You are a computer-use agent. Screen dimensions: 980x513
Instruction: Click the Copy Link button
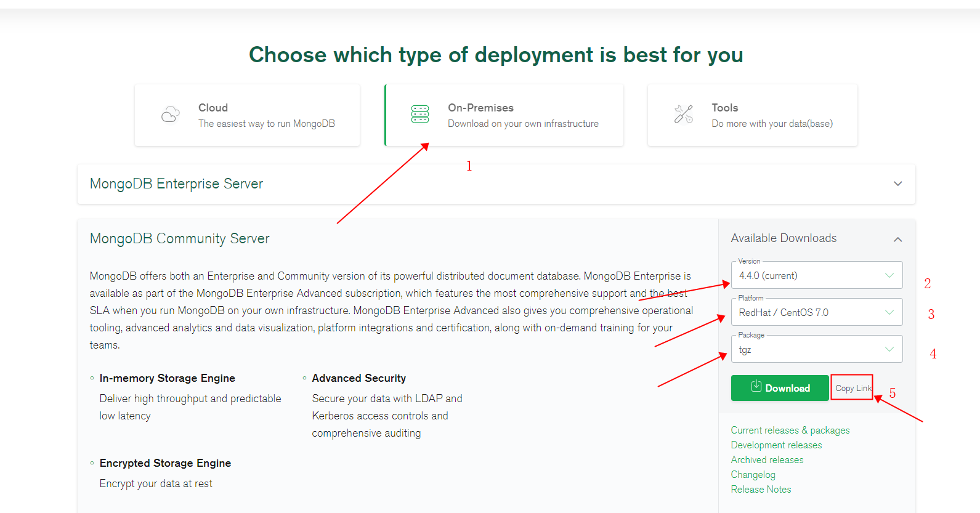[852, 388]
